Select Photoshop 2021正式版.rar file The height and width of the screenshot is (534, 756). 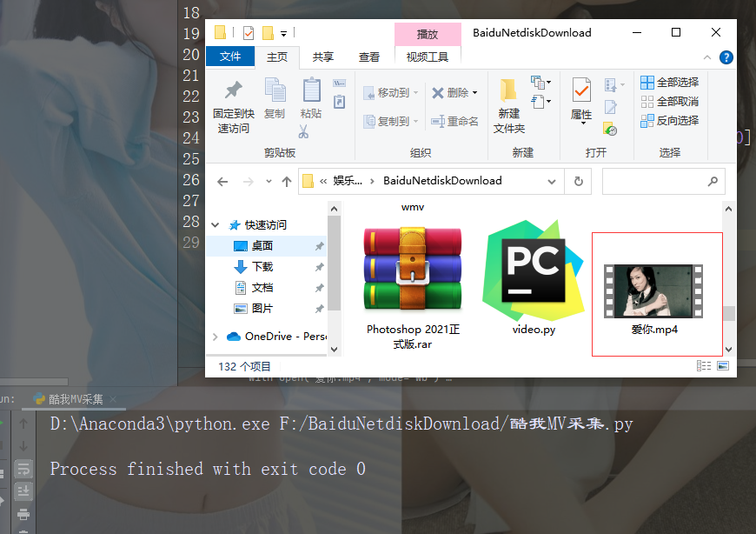[413, 288]
